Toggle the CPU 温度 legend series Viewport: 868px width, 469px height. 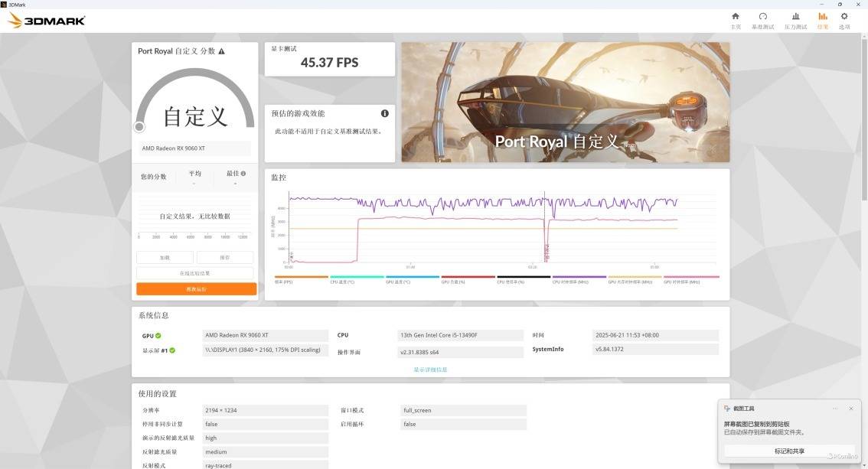357,280
